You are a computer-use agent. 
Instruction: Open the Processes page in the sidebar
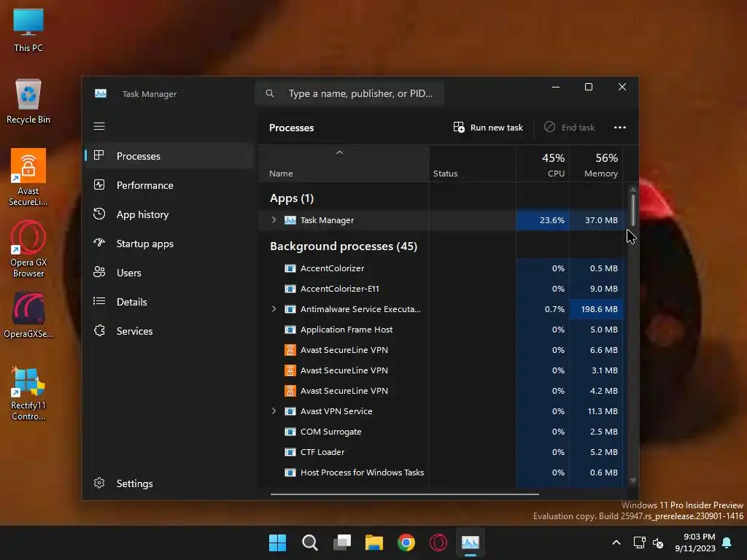pos(169,156)
